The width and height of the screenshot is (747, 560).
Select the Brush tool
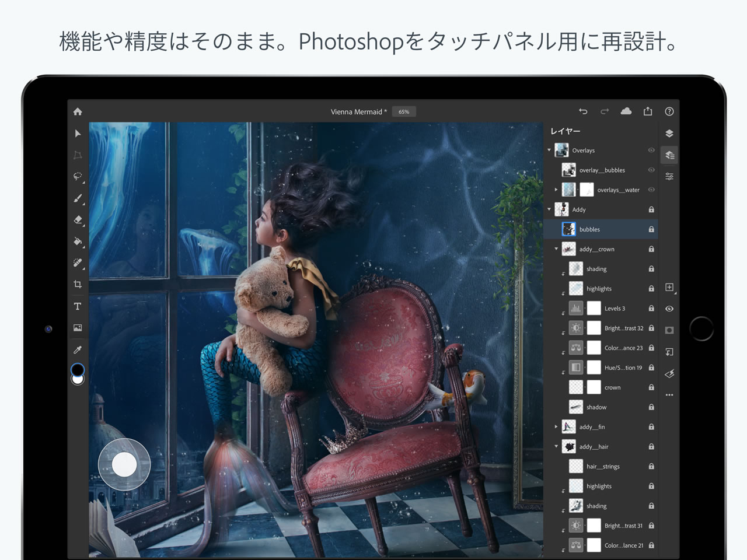tap(78, 198)
